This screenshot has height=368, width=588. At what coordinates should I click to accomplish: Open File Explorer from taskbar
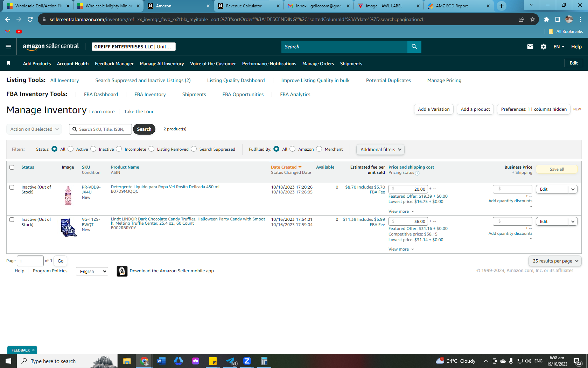[x=127, y=361]
